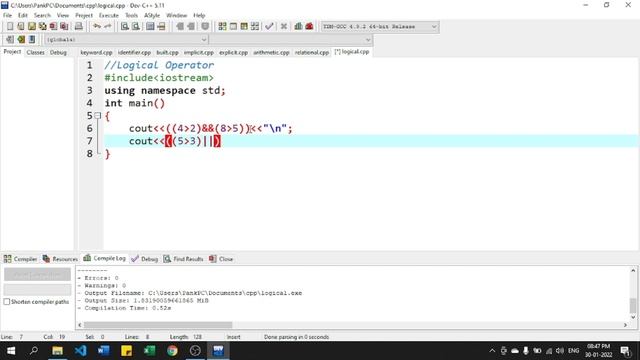Open Visual Studio Code from the taskbar
Viewport: 640px width, 360px height.
coord(80,351)
